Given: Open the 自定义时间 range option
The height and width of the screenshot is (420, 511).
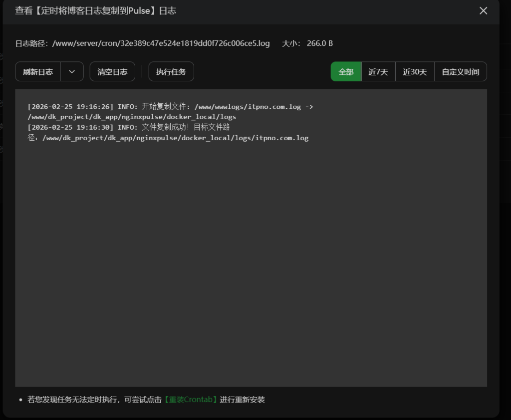Looking at the screenshot, I should [460, 72].
